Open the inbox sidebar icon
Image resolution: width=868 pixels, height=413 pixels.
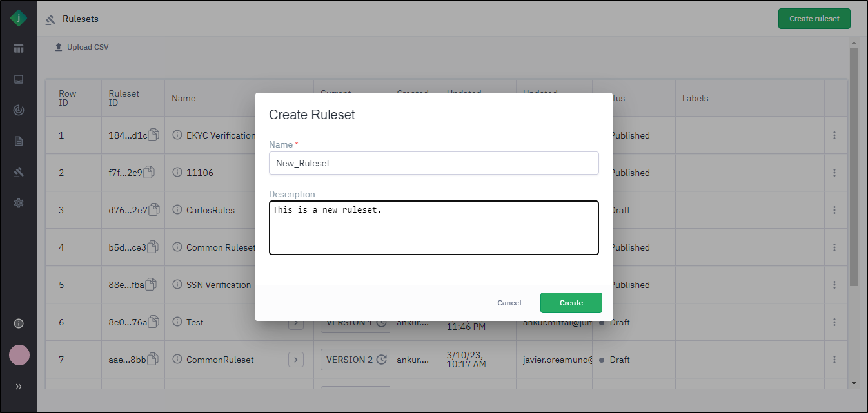(x=19, y=79)
